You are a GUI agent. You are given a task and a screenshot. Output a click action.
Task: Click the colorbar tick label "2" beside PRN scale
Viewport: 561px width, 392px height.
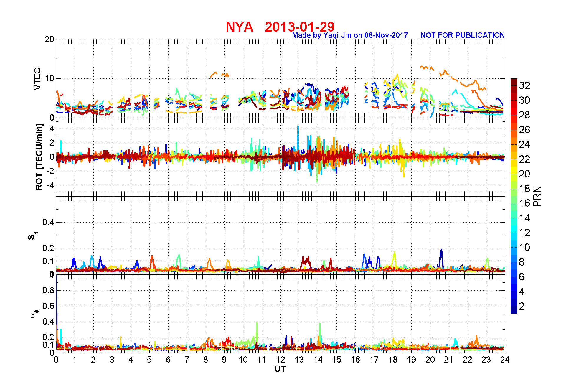coord(522,306)
